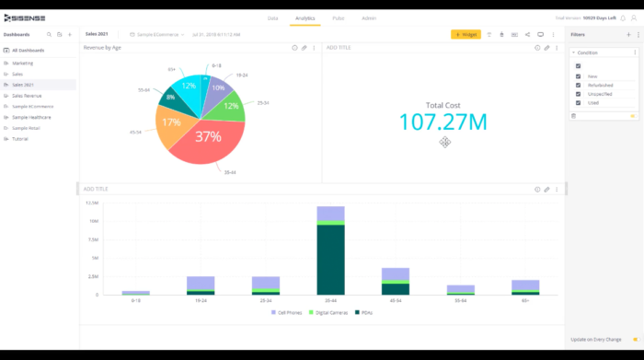Open Filters panel options menu
This screenshot has height=360, width=644.
click(x=638, y=34)
